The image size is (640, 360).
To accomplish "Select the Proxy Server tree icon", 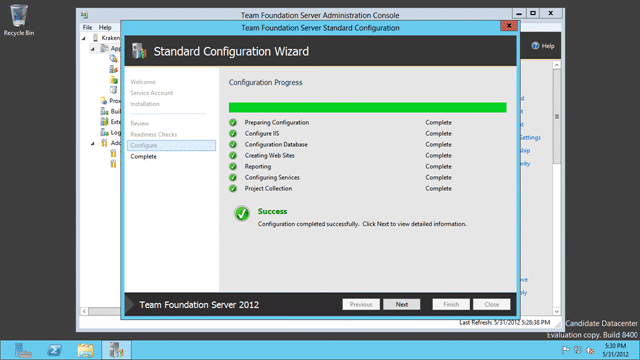I will click(x=104, y=100).
